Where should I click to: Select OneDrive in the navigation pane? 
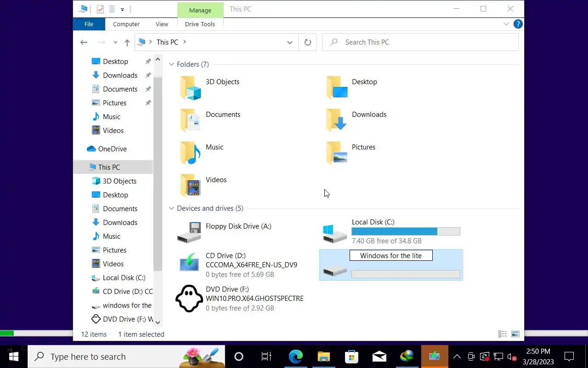tap(112, 149)
